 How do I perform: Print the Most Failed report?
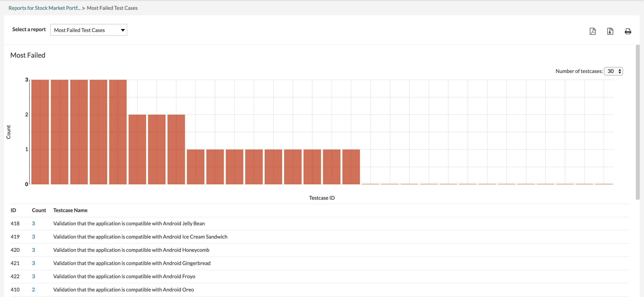628,31
